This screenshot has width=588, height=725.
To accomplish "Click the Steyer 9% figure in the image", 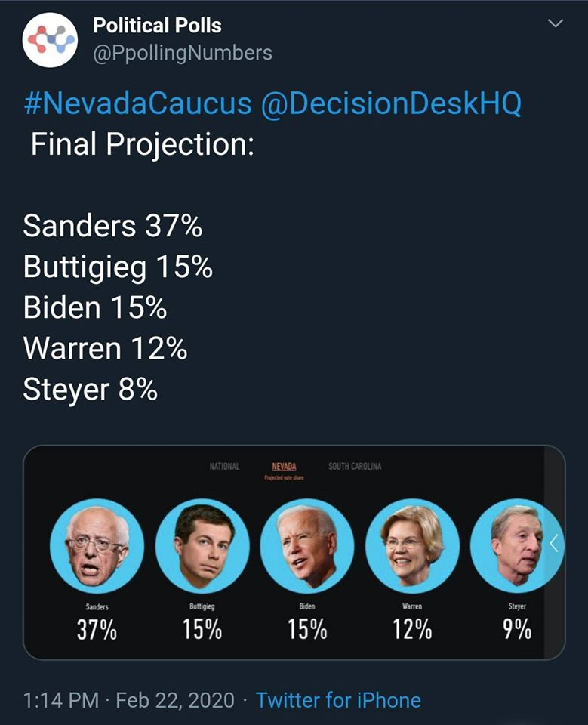I will tap(517, 630).
